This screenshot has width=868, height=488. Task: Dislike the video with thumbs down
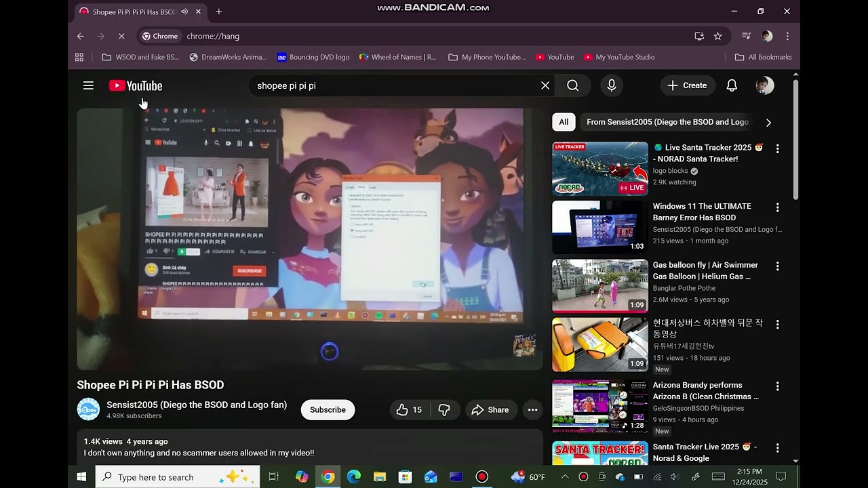click(445, 409)
